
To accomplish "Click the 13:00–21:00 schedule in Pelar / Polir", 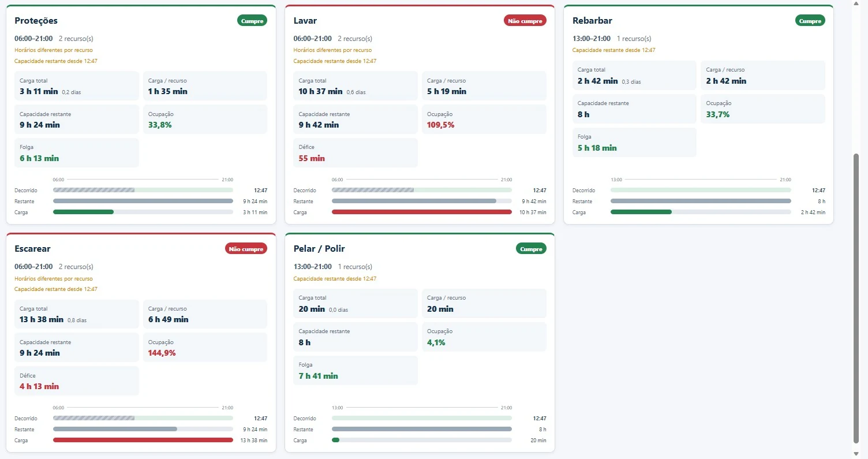I will coord(312,267).
